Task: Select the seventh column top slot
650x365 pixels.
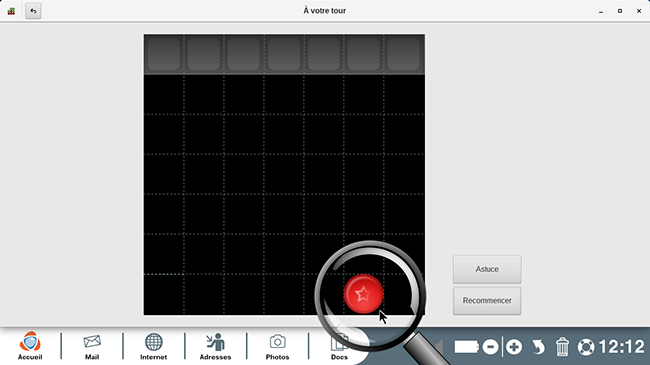Action: click(x=404, y=54)
